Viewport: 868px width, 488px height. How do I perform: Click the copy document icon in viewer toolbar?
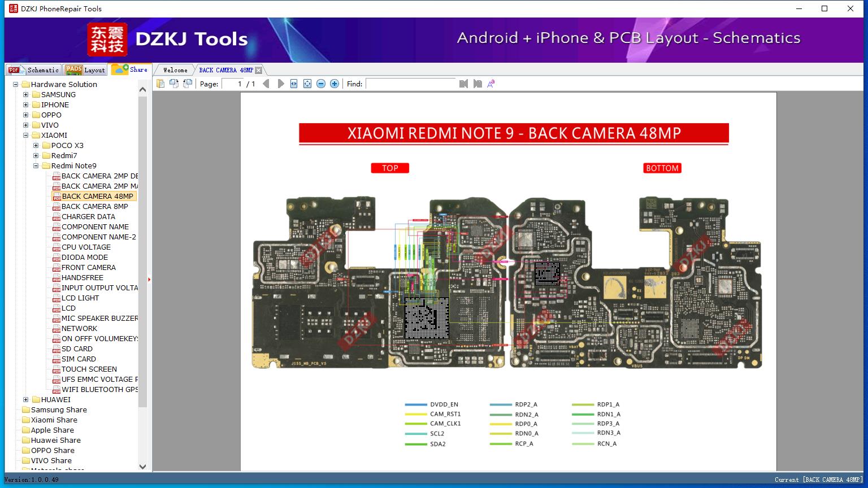tap(160, 84)
